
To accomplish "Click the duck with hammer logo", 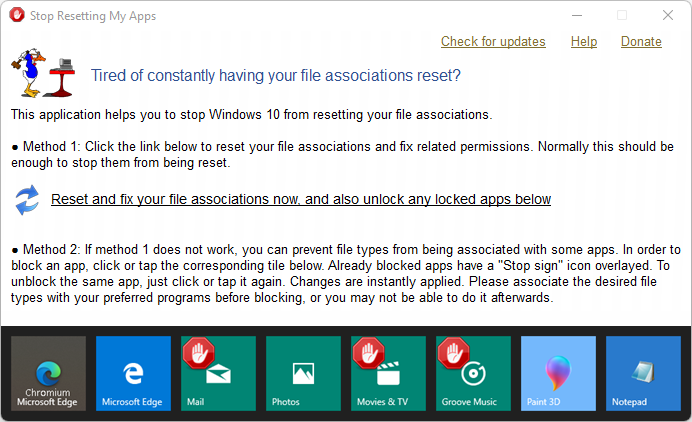I will point(43,73).
